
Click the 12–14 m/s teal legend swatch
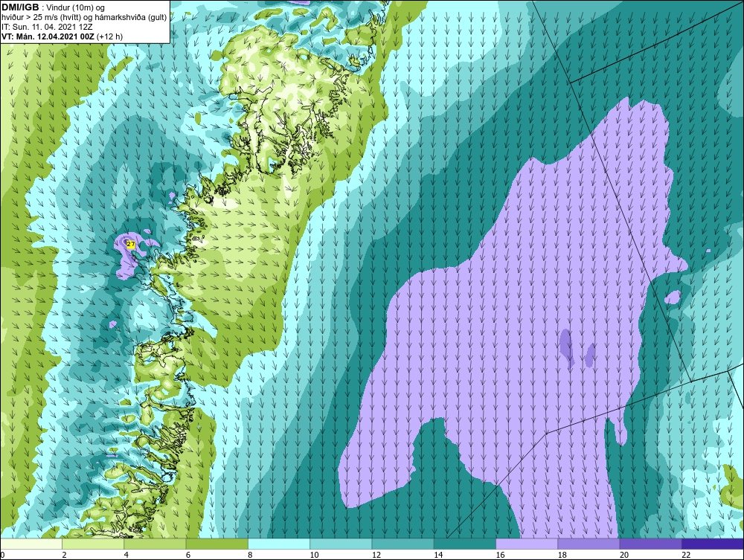click(403, 544)
